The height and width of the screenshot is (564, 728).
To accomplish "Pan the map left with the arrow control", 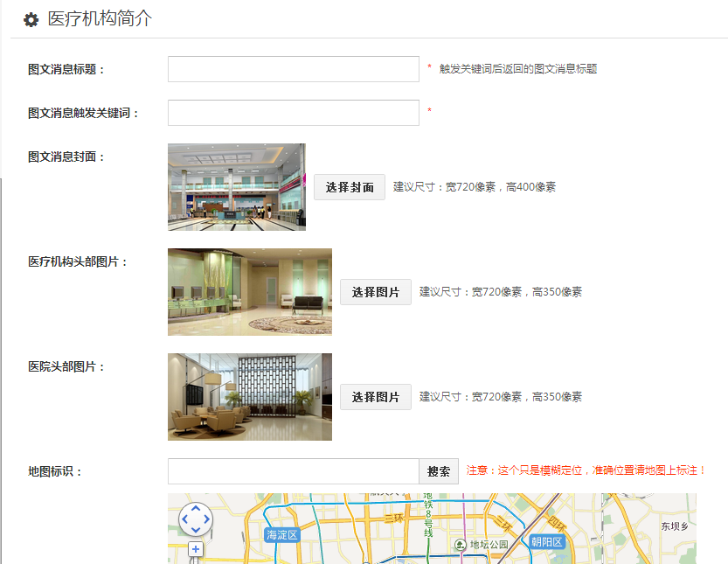I will [184, 519].
